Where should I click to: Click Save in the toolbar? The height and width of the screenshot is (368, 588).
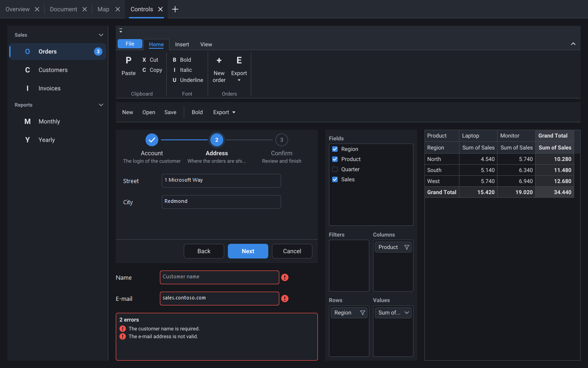pos(170,112)
